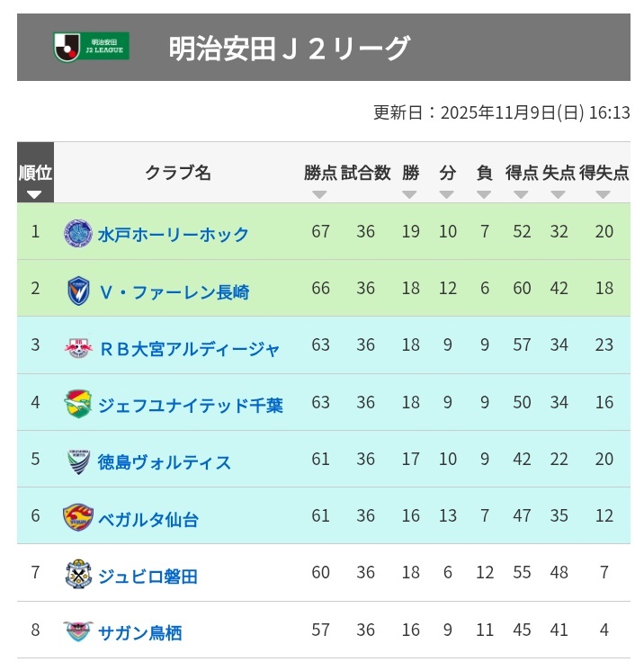This screenshot has width=644, height=662.
Task: Sort standings by 試合数 matches played arrow
Action: click(365, 194)
